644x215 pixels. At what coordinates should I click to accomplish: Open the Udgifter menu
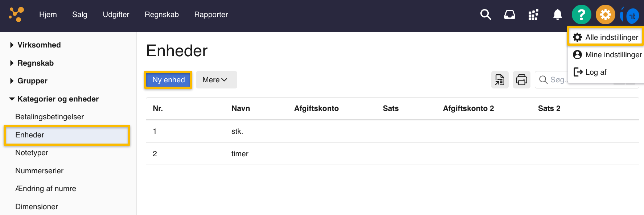tap(116, 15)
